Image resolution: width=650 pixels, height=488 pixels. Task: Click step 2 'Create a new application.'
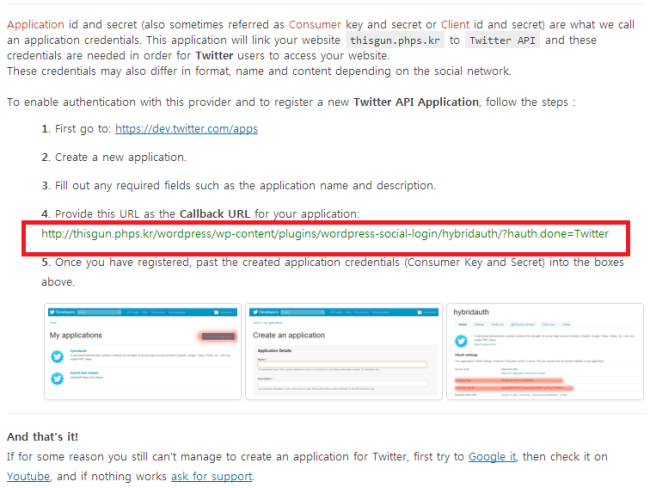coord(121,158)
